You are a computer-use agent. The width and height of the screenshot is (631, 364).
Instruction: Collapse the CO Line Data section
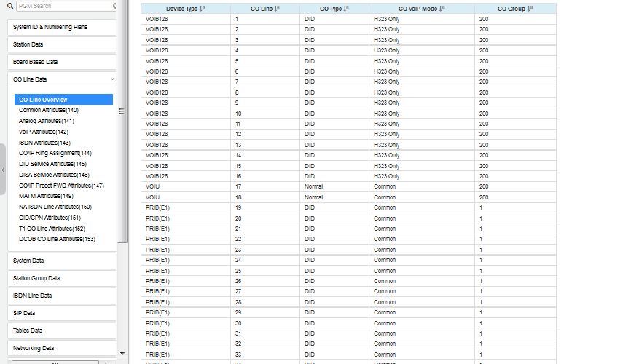(x=111, y=79)
